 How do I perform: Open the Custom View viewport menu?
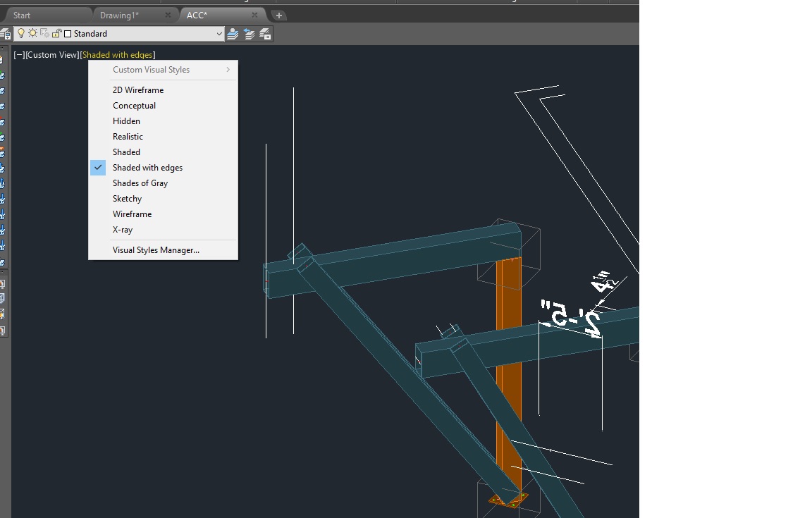tap(52, 55)
